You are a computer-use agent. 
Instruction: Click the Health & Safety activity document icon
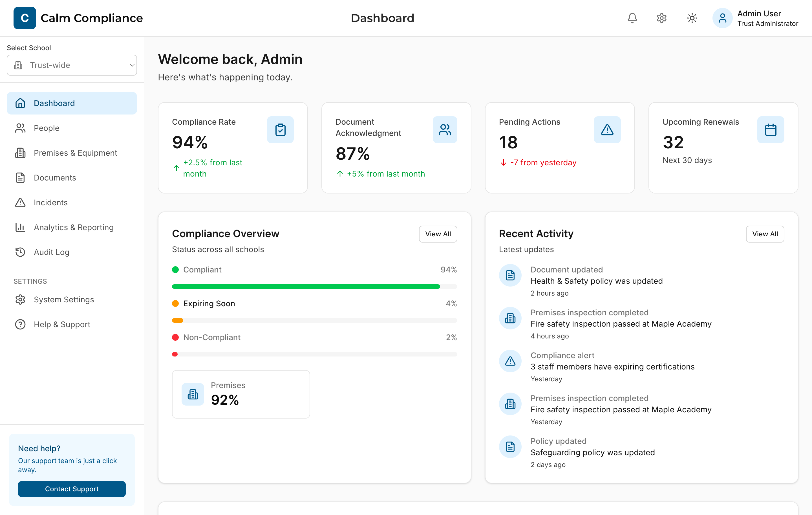tap(510, 275)
